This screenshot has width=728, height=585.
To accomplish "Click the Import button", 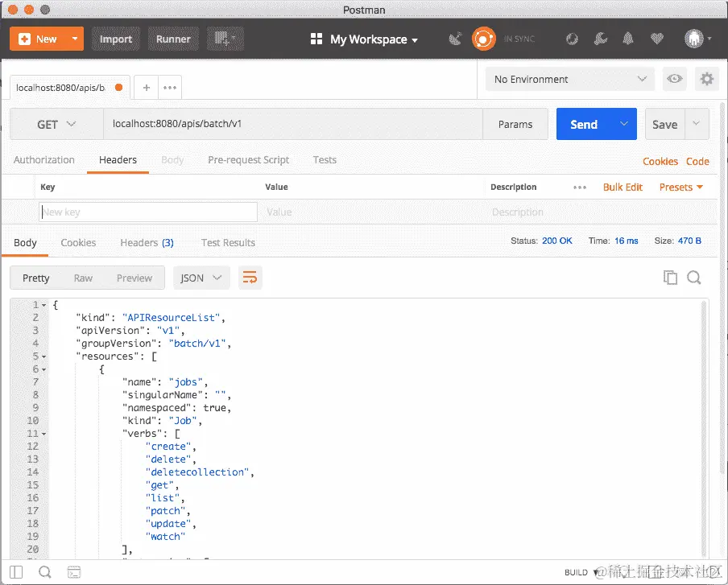I will click(x=116, y=39).
